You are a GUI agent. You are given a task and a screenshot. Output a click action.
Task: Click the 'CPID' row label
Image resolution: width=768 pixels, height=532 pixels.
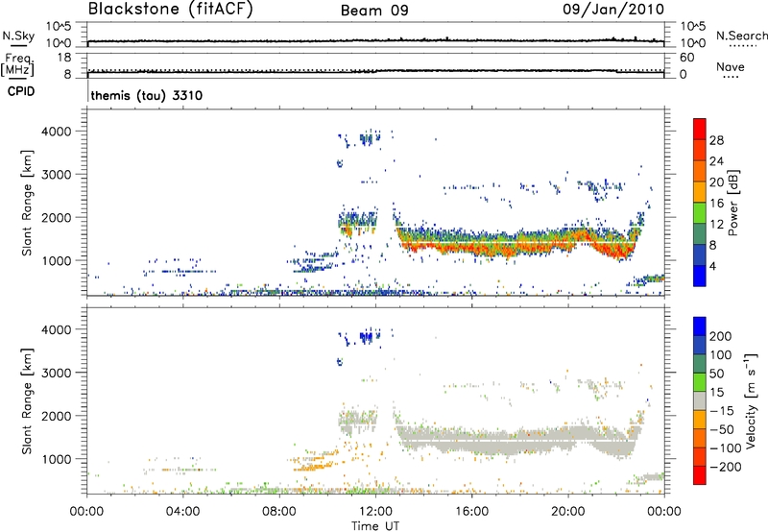pyautogui.click(x=21, y=91)
